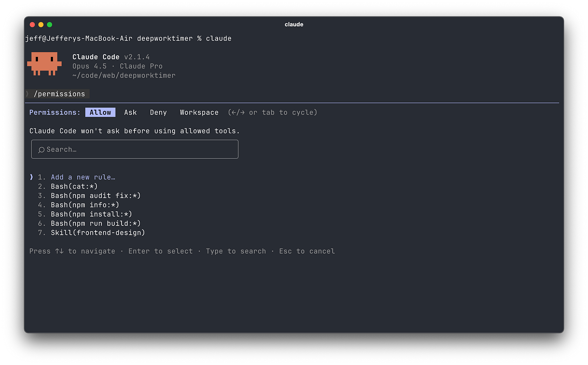Select the Skill(frontend-design) permission

pos(98,232)
